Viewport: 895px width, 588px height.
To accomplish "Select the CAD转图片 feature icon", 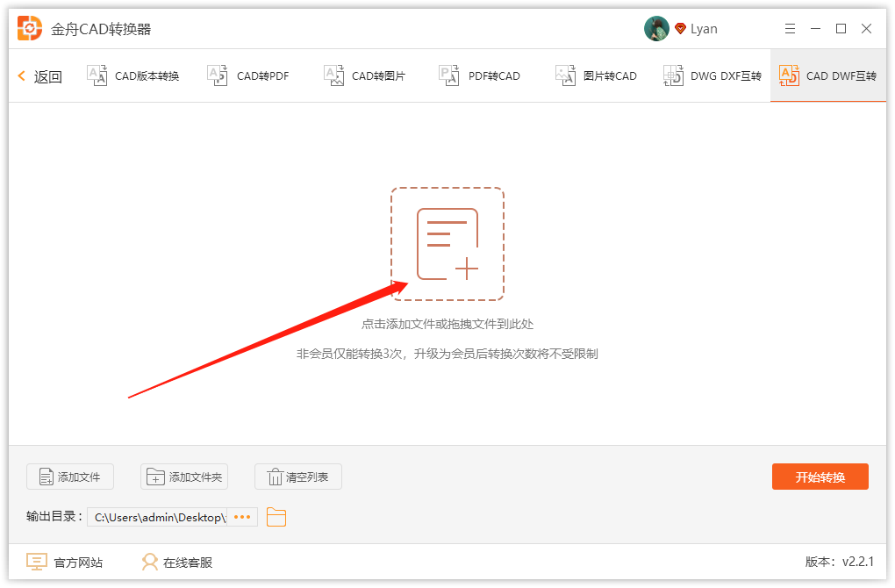I will (x=333, y=75).
